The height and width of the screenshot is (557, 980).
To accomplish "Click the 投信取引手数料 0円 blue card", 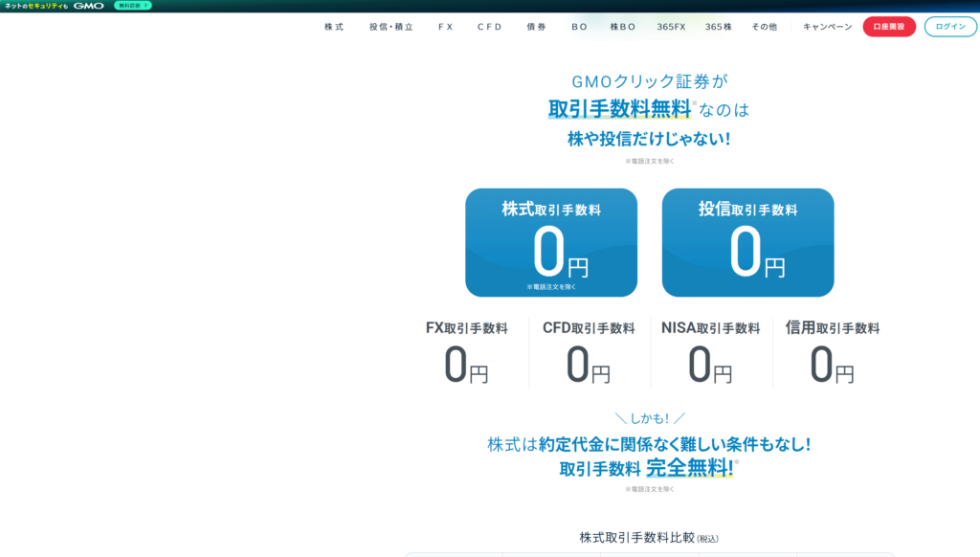I will pyautogui.click(x=748, y=242).
